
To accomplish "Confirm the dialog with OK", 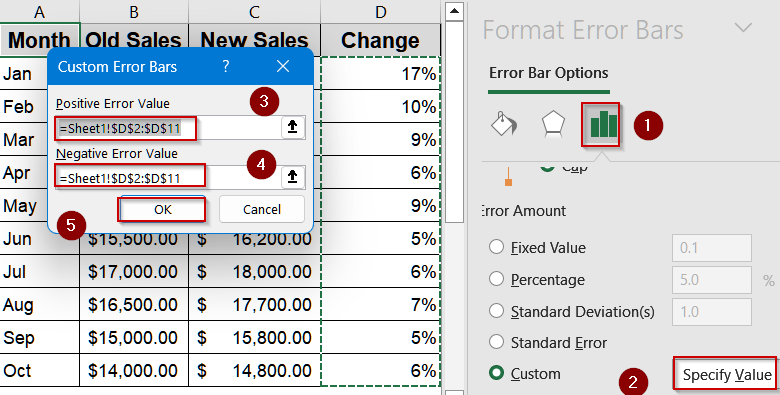I will (162, 209).
